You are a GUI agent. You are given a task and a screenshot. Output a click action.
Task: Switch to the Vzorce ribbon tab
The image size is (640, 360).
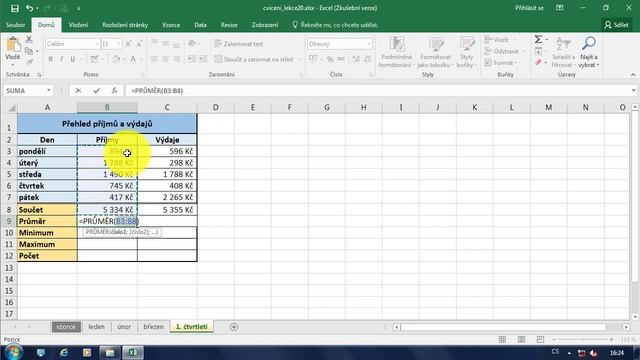click(x=171, y=25)
